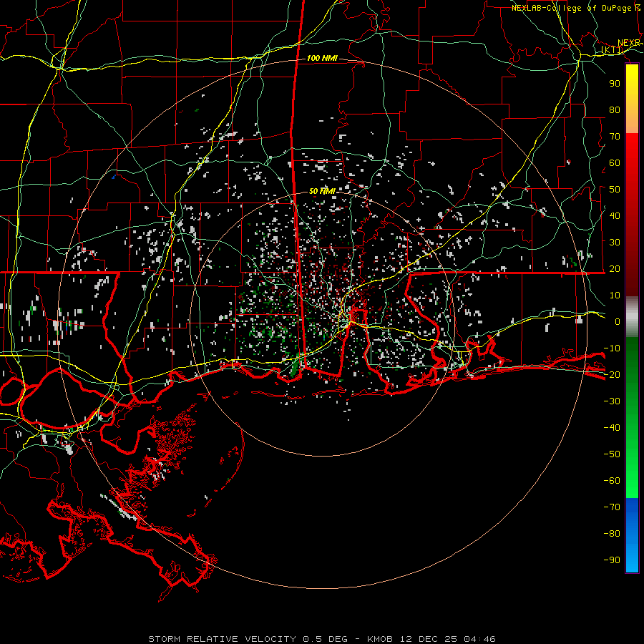Viewport: 644px width, 644px height.
Task: Click the "0.5 DEG" elevation angle in caption
Action: 326,639
